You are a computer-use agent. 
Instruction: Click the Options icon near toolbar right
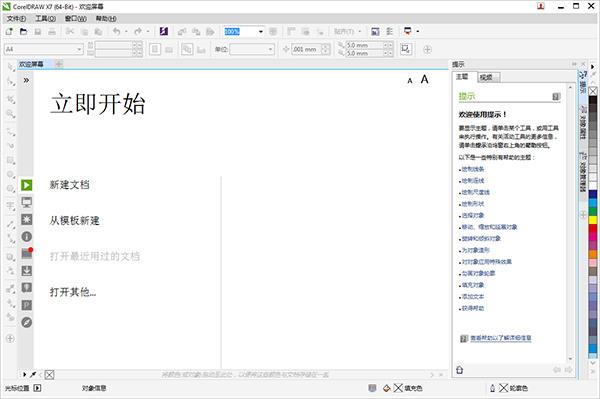pyautogui.click(x=390, y=31)
